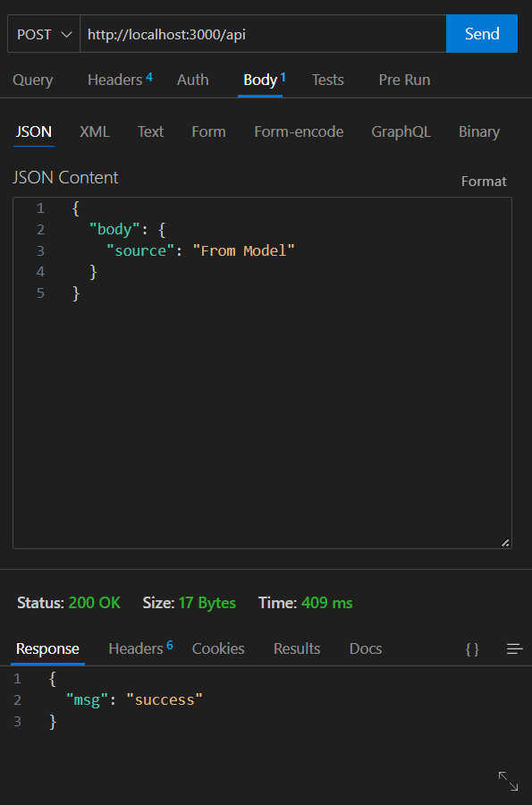Click the "success" value in the response

[x=165, y=699]
